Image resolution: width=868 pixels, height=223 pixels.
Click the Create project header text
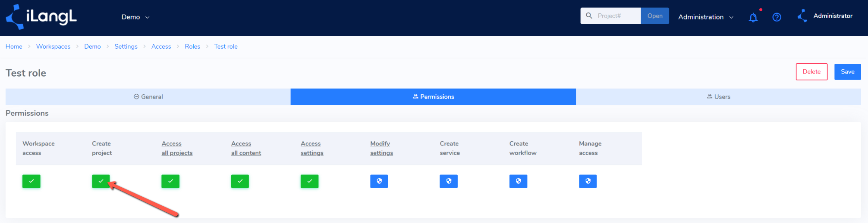[x=102, y=148]
